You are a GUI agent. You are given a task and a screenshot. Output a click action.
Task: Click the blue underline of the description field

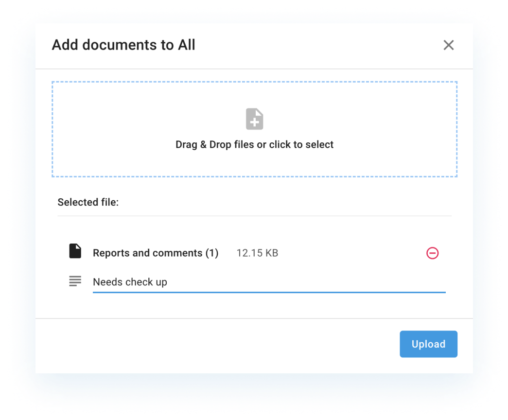[x=269, y=292]
